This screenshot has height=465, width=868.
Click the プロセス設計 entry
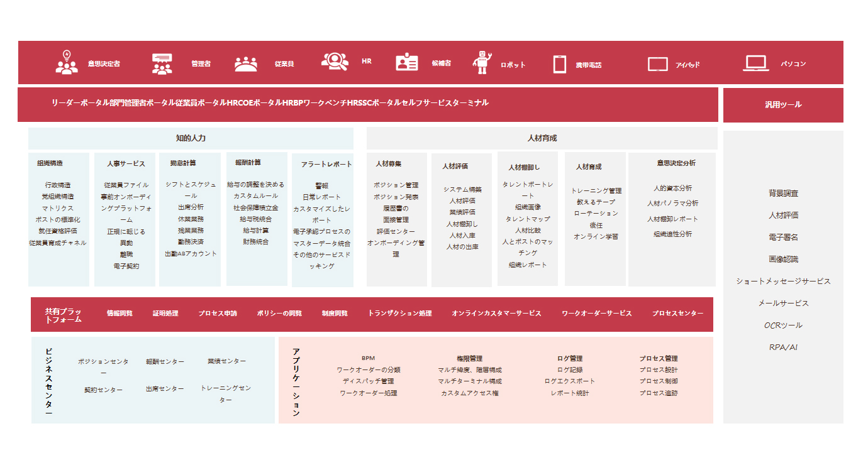point(659,370)
